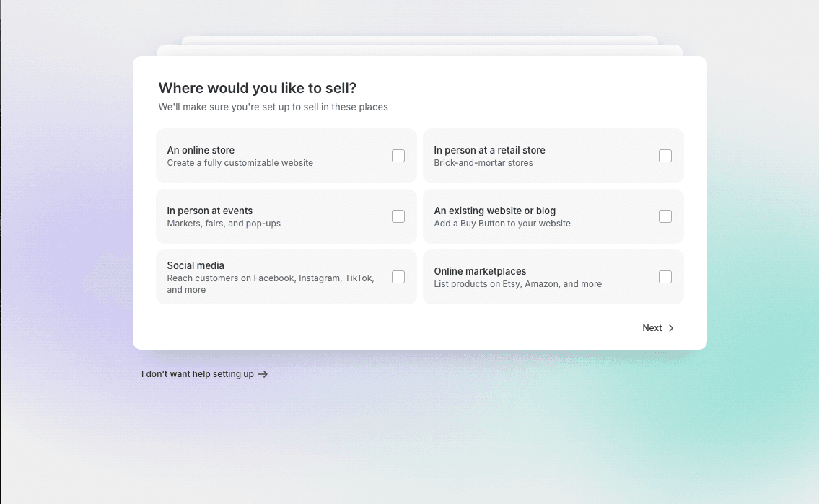Click 'Markets, fairs, and pop-ups' description

224,224
